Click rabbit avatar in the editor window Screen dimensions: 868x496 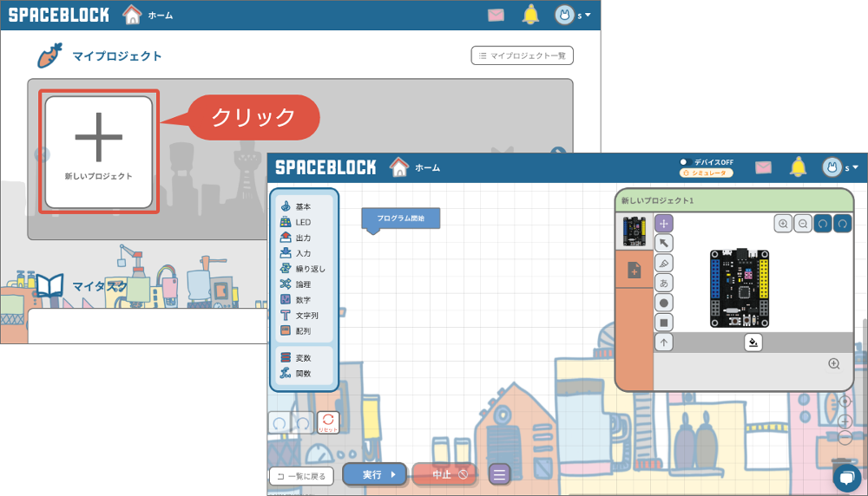[832, 167]
